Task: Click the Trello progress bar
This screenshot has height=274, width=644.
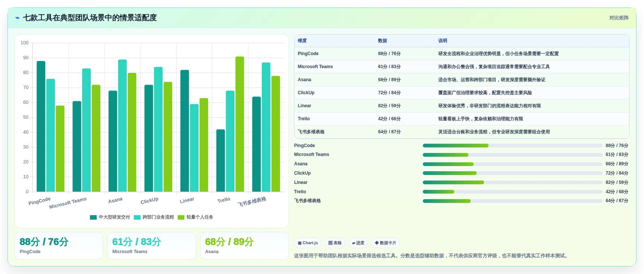Action: pos(512,192)
